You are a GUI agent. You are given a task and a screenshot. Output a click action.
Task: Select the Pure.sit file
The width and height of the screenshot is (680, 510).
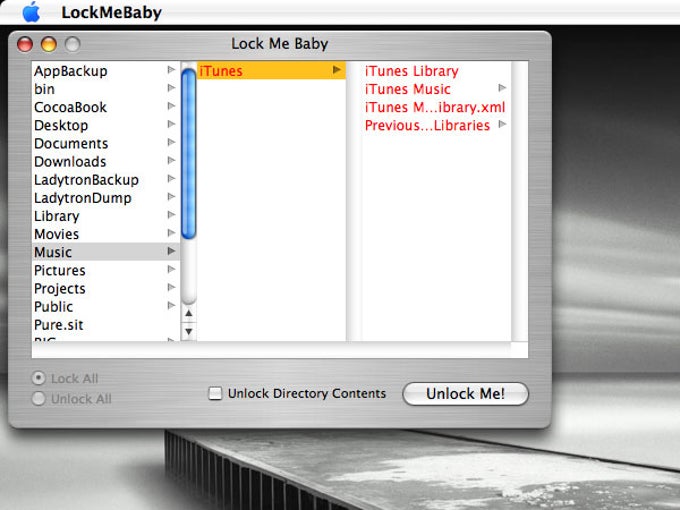[106, 325]
